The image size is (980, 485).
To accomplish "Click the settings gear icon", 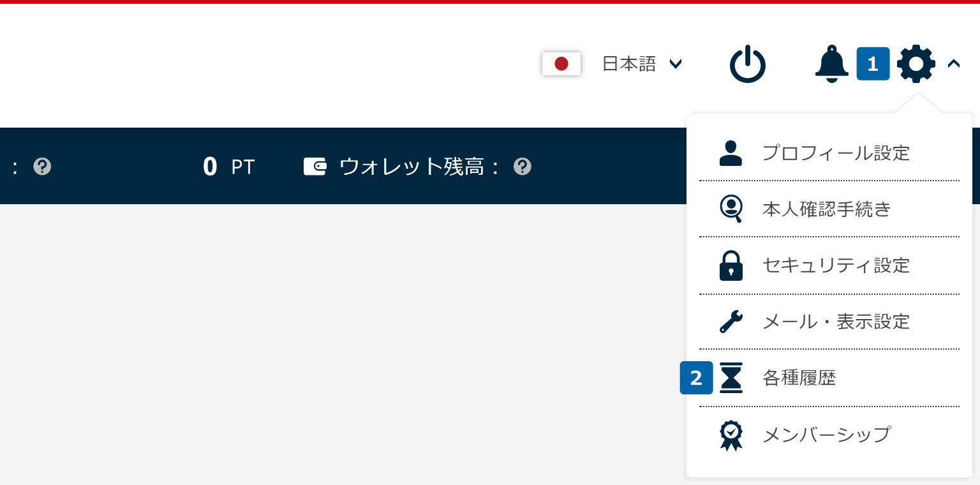I will point(916,64).
